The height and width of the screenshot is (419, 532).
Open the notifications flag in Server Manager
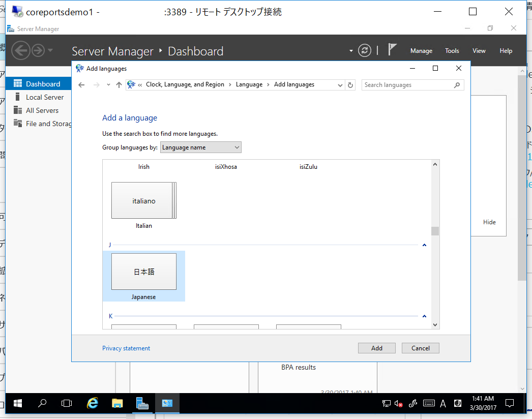[x=392, y=49]
